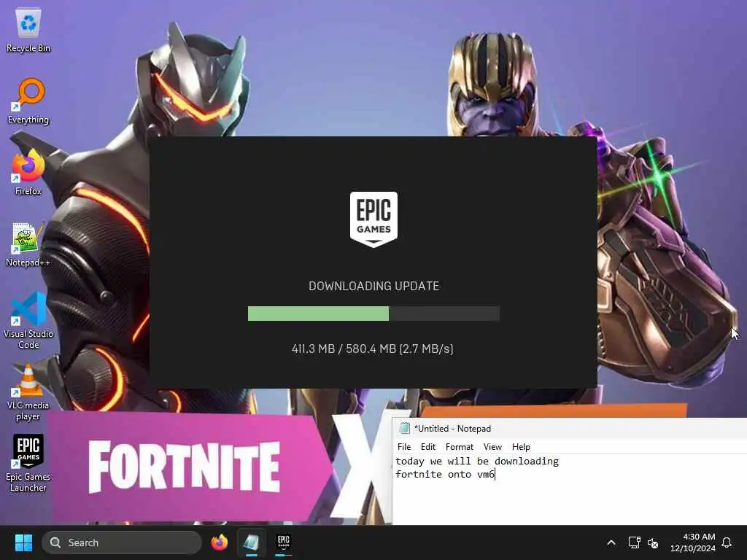This screenshot has width=747, height=560.
Task: Select the VLC media player desktop icon
Action: (x=28, y=392)
